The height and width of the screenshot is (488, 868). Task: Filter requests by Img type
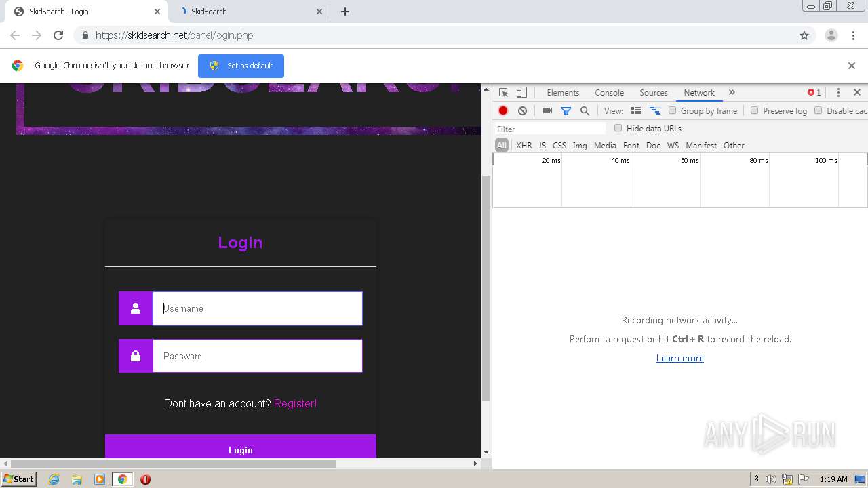coord(580,146)
